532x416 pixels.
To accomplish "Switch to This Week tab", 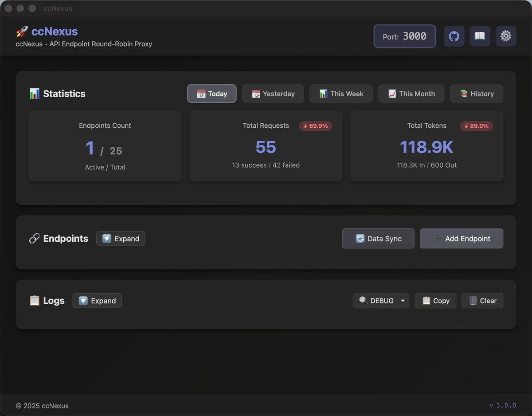I will click(x=341, y=94).
